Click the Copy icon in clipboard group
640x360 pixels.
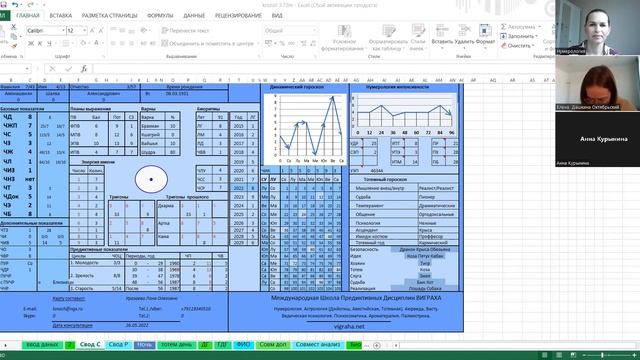pyautogui.click(x=13, y=36)
